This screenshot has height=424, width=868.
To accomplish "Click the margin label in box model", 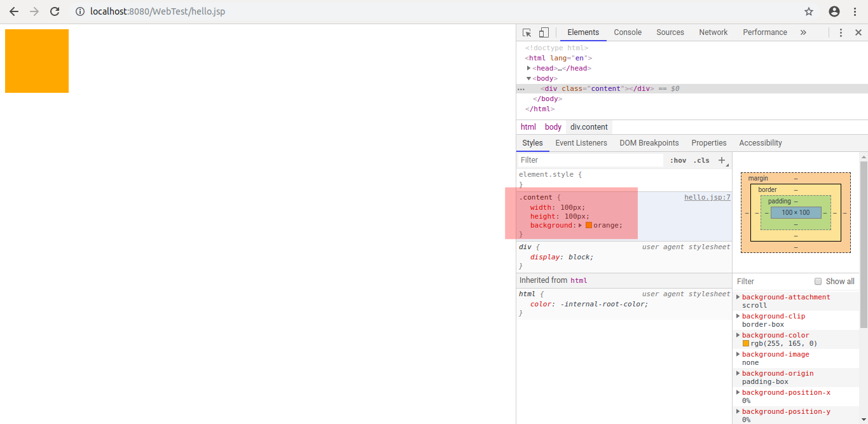I will point(758,179).
